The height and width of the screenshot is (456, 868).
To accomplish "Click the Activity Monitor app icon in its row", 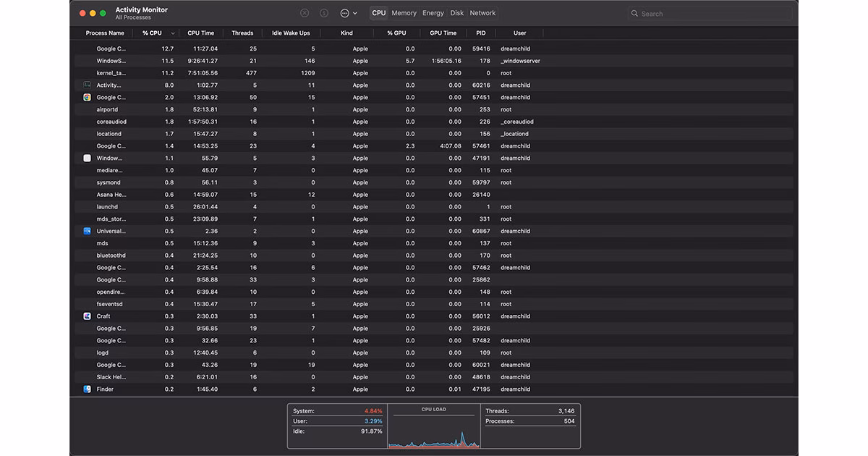I will tap(87, 85).
